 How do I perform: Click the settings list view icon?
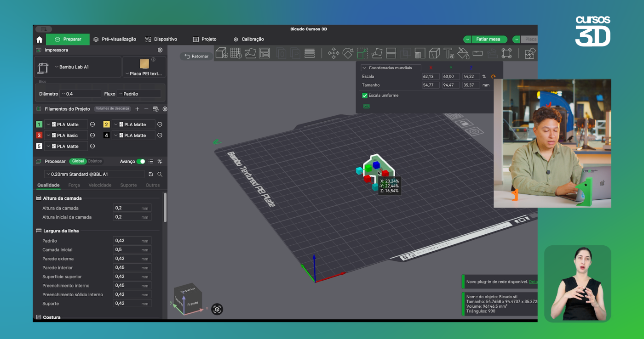[151, 162]
